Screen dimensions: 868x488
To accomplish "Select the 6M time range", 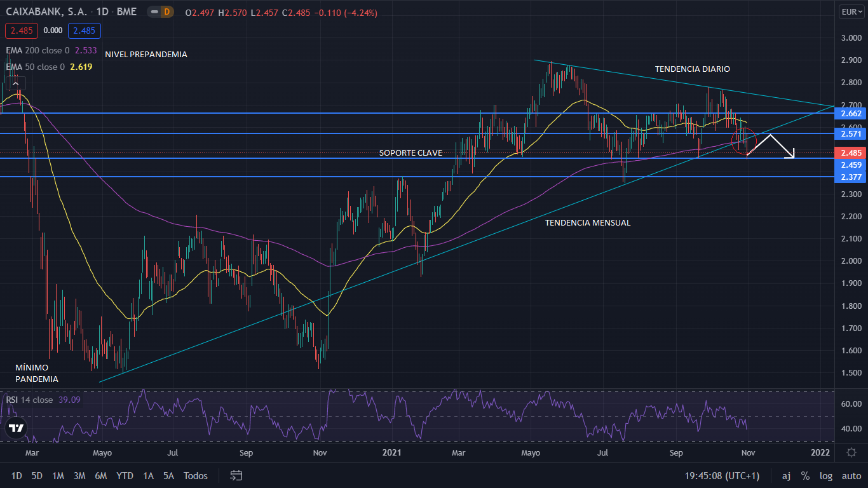I will click(100, 475).
